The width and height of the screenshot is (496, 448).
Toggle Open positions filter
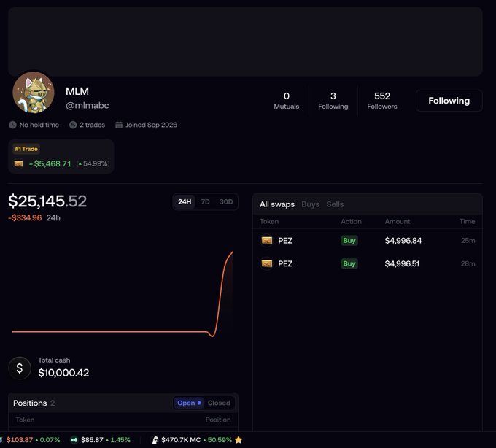tap(189, 403)
